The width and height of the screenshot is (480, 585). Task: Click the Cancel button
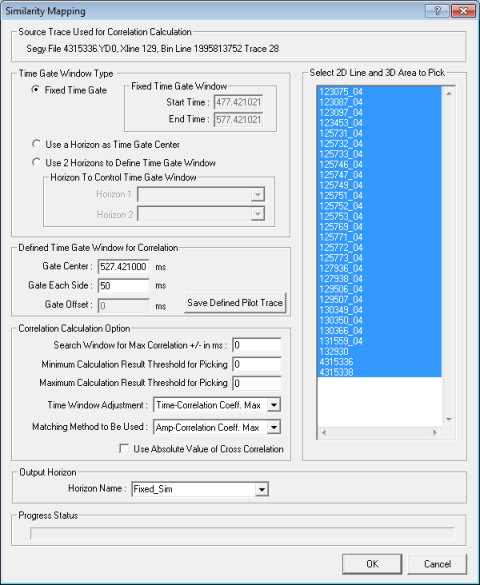point(437,564)
